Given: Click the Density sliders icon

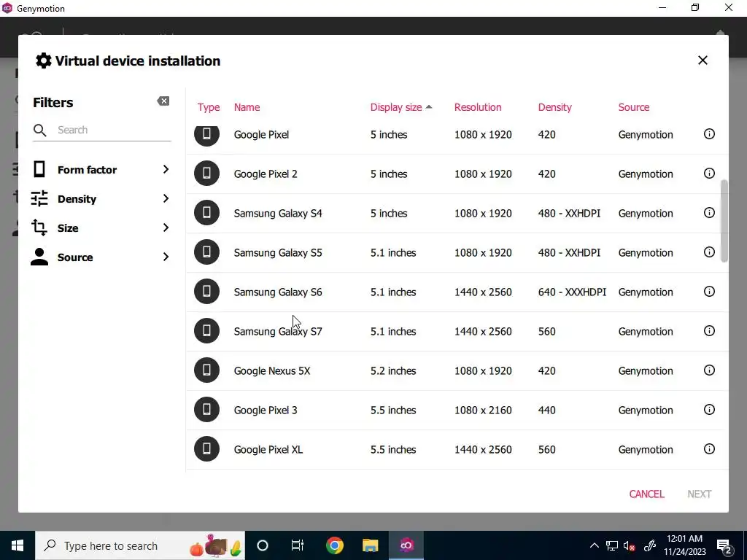Looking at the screenshot, I should click(x=39, y=198).
